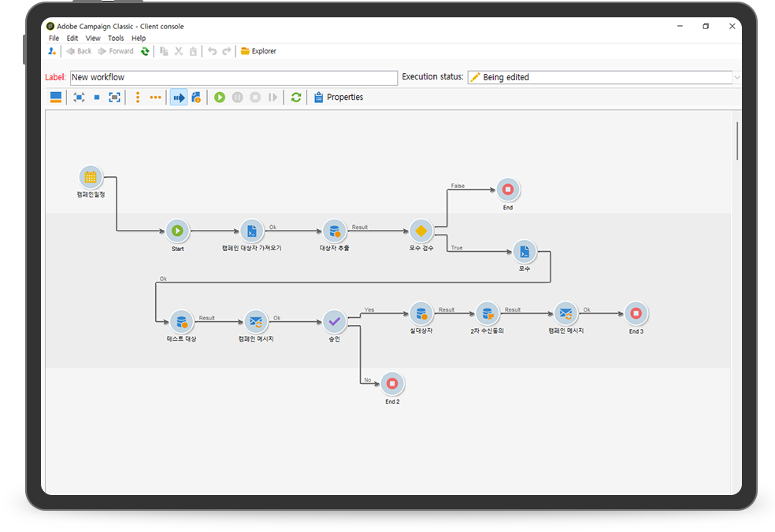The image size is (775, 532).
Task: Select the 테스트 대상 query node
Action: click(181, 321)
